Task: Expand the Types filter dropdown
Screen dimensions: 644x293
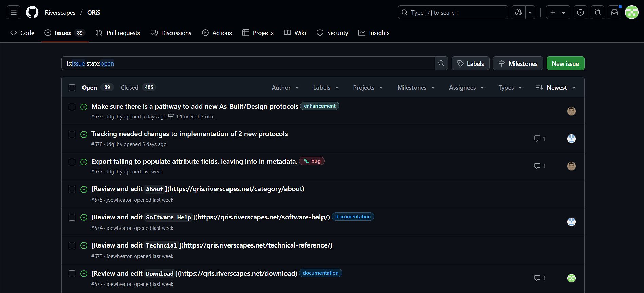Action: [x=510, y=88]
